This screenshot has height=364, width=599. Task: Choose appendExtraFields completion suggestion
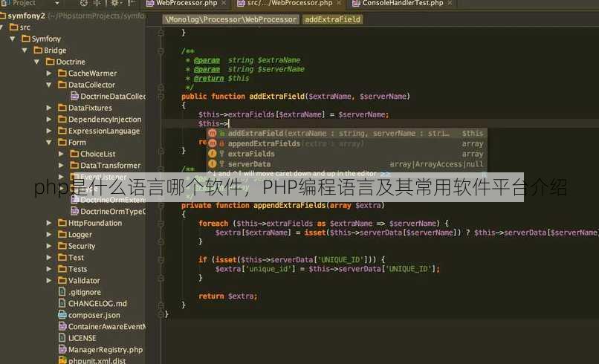coord(346,143)
